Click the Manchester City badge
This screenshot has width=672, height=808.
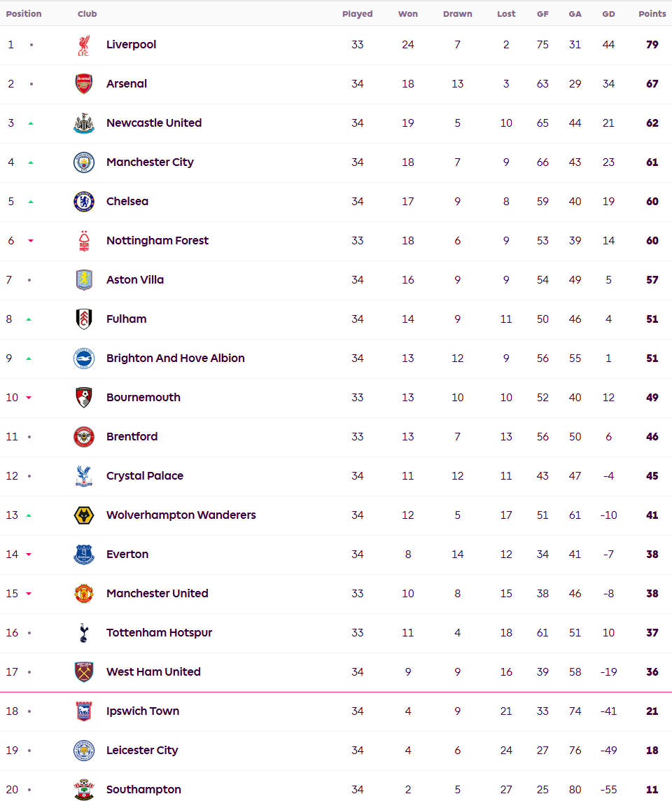[84, 162]
